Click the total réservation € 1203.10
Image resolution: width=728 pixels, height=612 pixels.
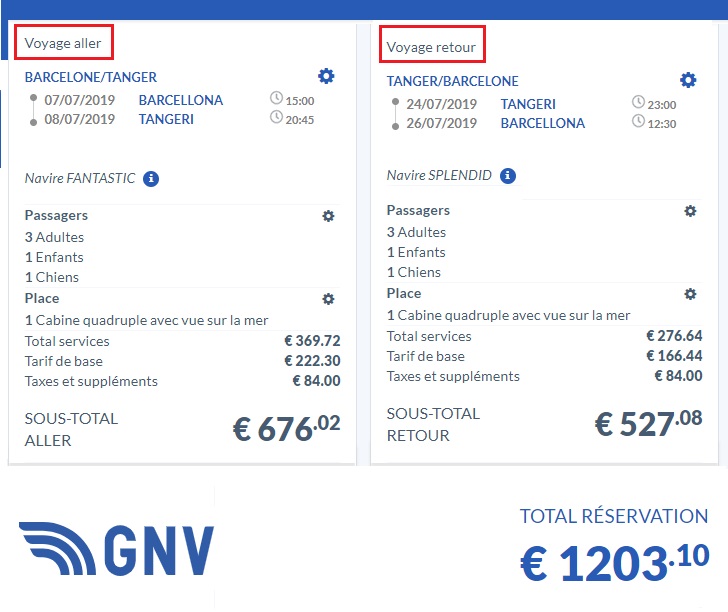[x=614, y=563]
